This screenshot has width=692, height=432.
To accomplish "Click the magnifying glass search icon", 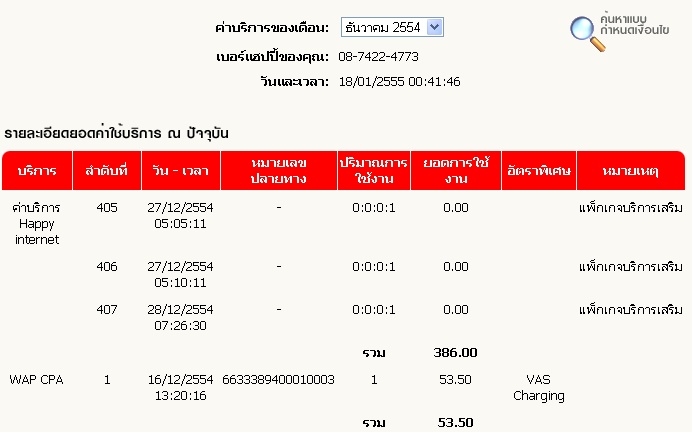I will [587, 34].
